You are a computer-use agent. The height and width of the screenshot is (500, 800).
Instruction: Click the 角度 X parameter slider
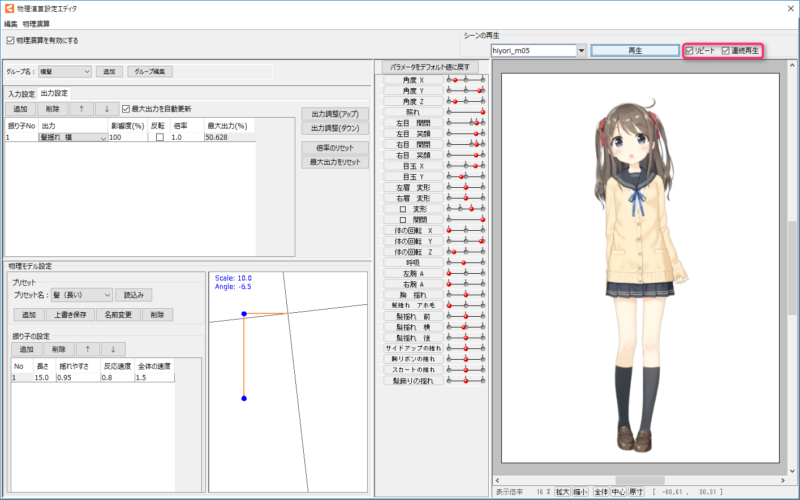pos(466,80)
